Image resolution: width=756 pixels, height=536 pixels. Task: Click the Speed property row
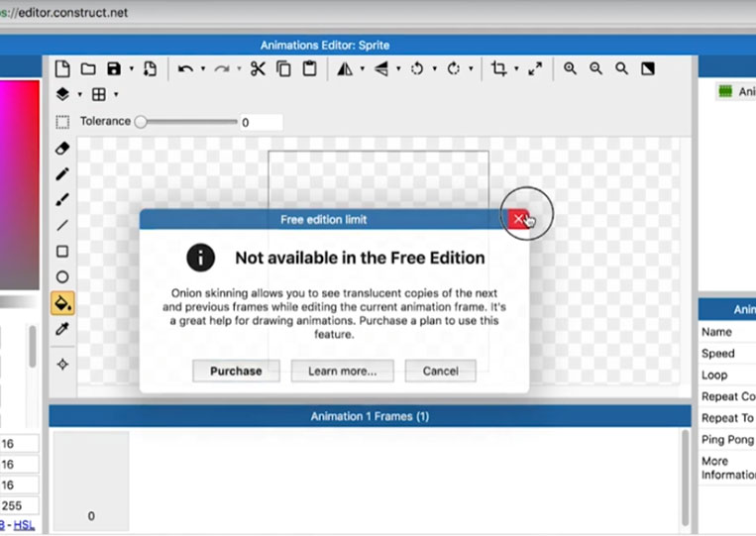pos(728,354)
